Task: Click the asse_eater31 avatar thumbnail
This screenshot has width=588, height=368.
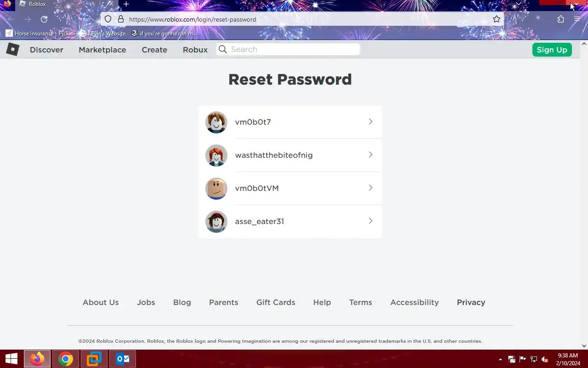Action: (216, 221)
